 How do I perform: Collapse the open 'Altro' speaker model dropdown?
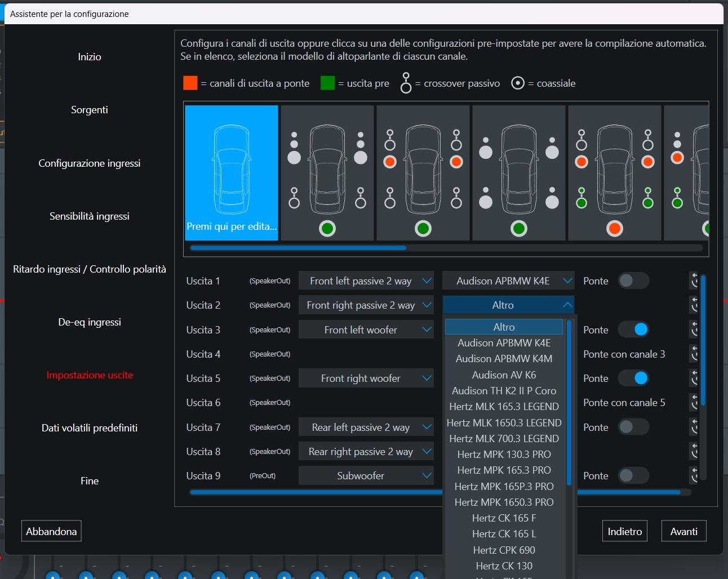pyautogui.click(x=508, y=305)
